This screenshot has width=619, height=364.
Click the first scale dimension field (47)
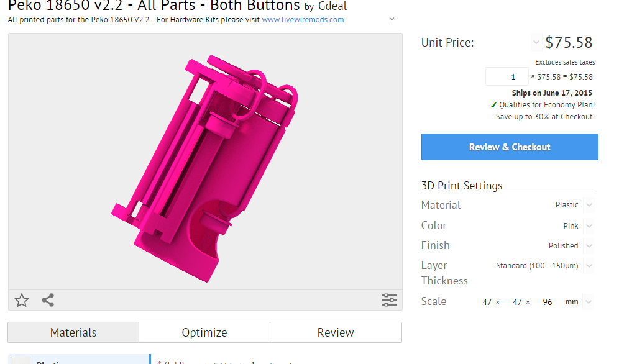(487, 302)
